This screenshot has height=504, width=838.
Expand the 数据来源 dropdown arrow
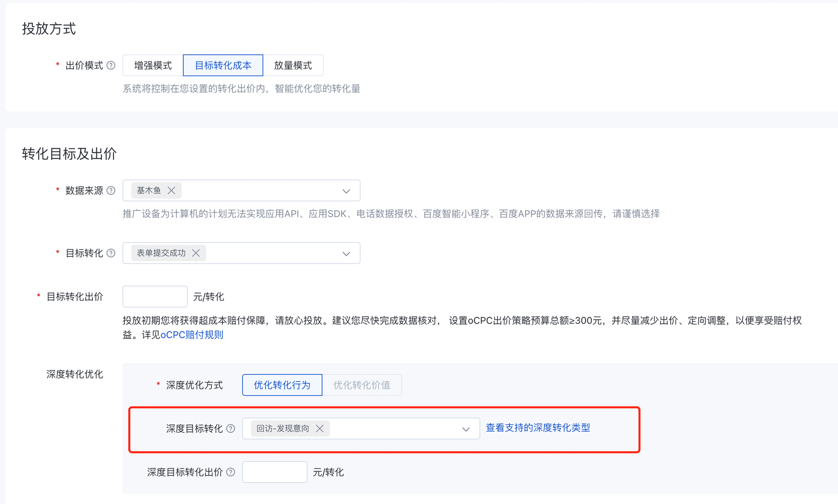click(346, 191)
